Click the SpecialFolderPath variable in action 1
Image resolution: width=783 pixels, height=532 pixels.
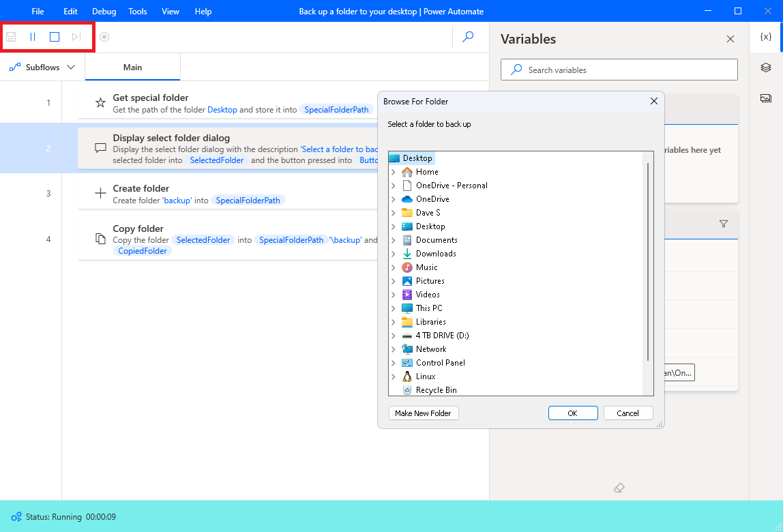[x=336, y=110]
